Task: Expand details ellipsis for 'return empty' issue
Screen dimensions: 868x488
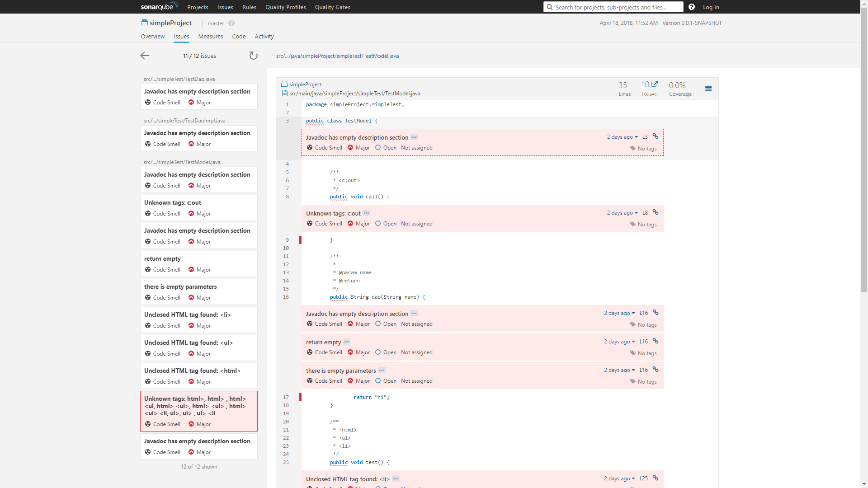Action: tap(347, 342)
